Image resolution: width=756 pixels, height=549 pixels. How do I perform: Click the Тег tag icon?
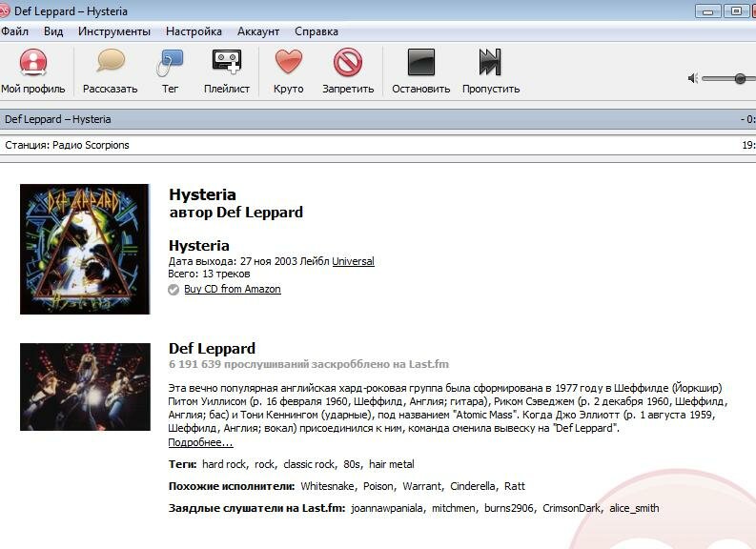point(170,64)
